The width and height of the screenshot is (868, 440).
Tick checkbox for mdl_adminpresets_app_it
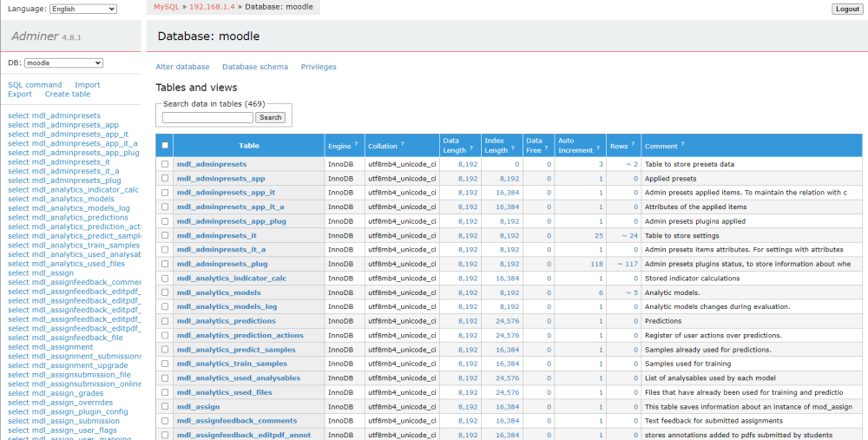[165, 193]
